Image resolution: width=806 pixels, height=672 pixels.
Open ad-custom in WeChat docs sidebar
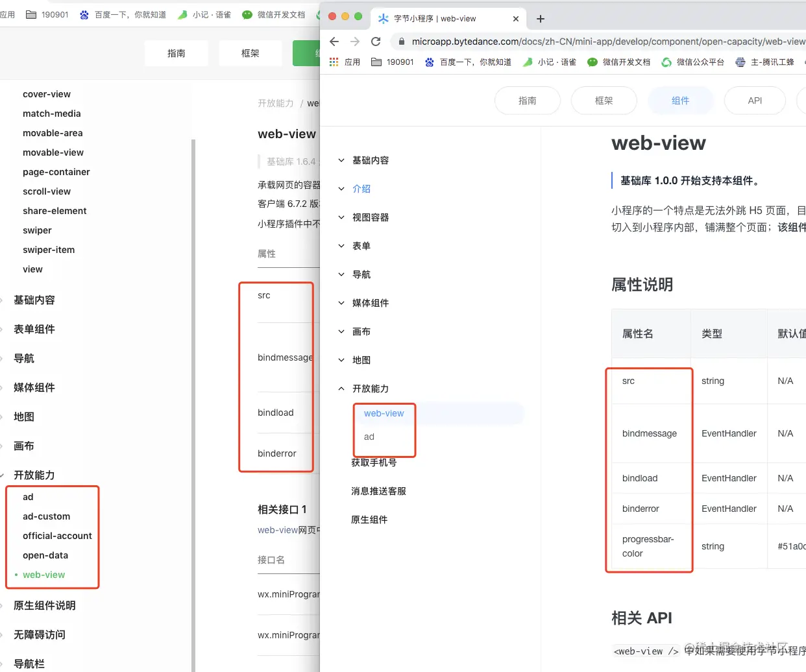tap(47, 516)
